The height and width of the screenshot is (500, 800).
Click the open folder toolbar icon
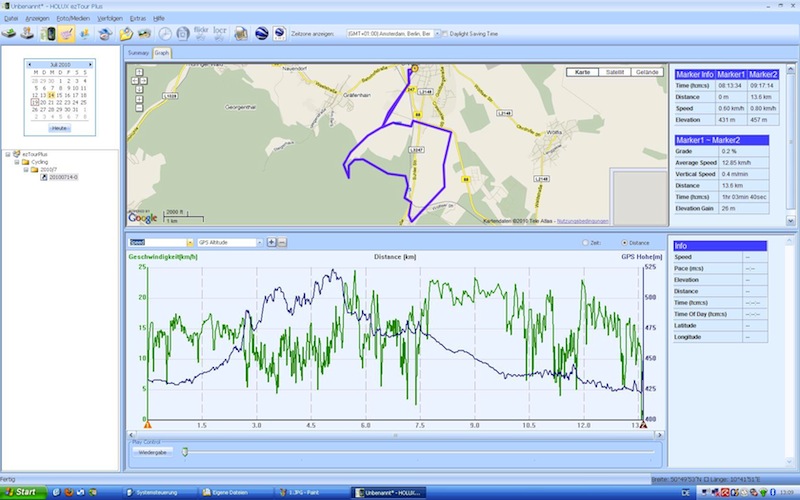127,33
